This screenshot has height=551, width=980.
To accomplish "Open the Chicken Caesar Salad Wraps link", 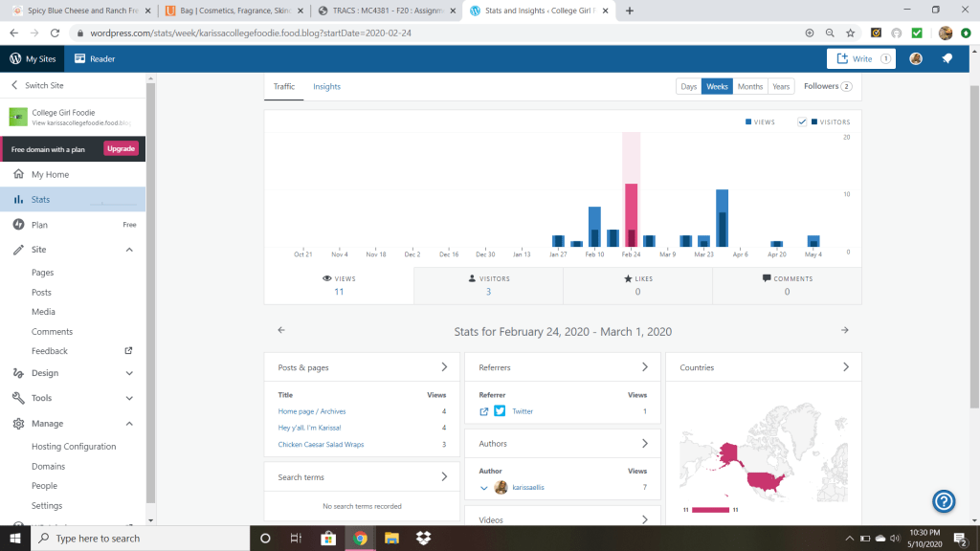I will click(321, 444).
